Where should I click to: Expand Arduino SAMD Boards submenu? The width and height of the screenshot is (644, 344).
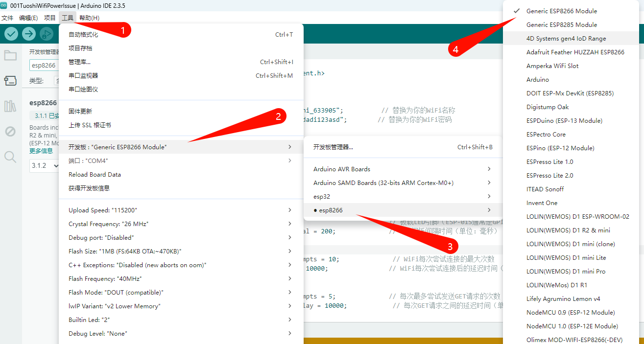[403, 183]
